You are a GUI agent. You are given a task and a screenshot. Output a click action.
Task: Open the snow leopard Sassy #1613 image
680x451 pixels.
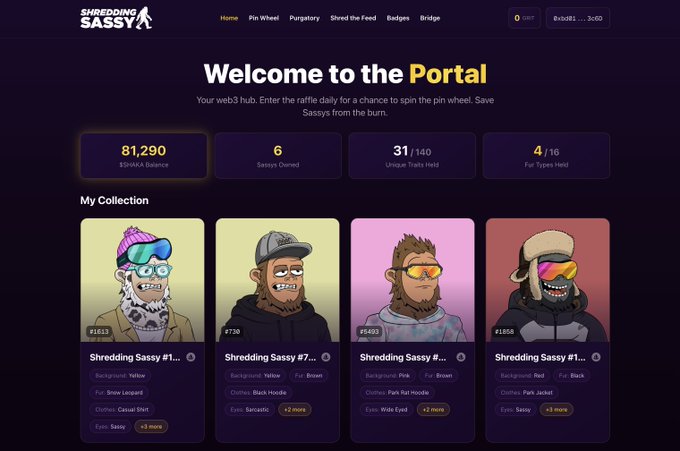(x=142, y=280)
